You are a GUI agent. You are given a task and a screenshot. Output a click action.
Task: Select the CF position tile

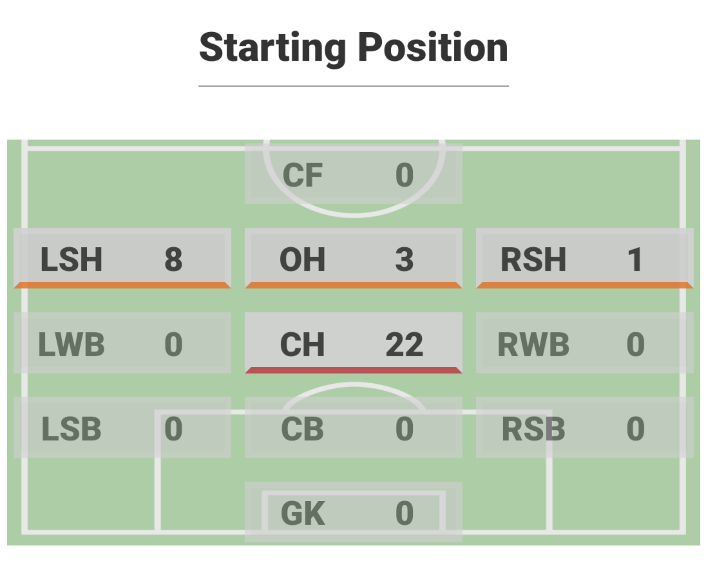click(353, 174)
